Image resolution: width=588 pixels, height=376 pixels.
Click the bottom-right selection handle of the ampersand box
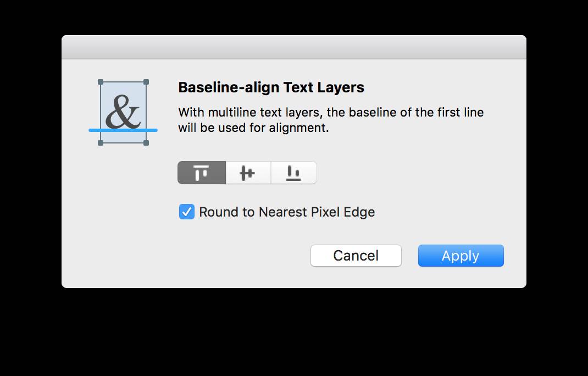(x=146, y=142)
